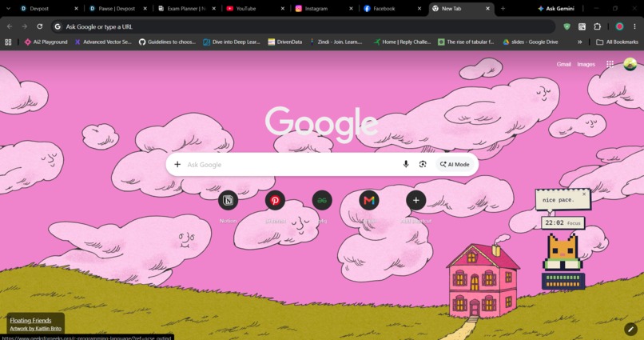The width and height of the screenshot is (644, 340).
Task: Click the pixel cat widget
Action: pyautogui.click(x=563, y=251)
